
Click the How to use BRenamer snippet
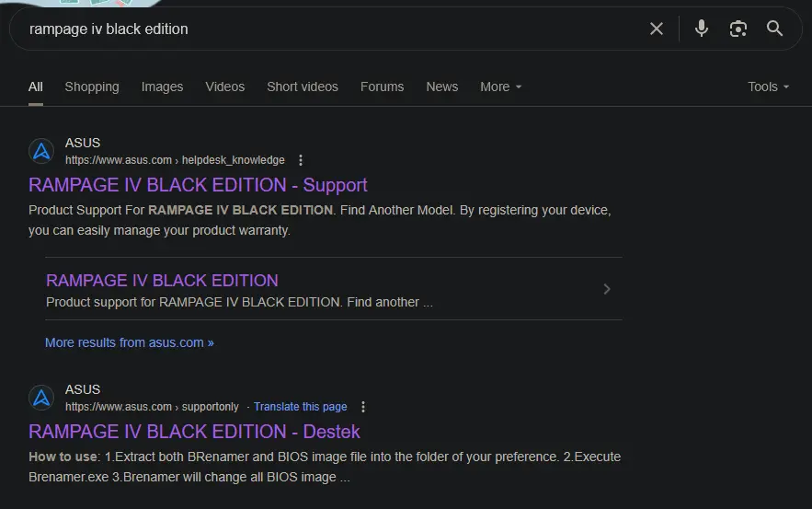[x=325, y=467]
